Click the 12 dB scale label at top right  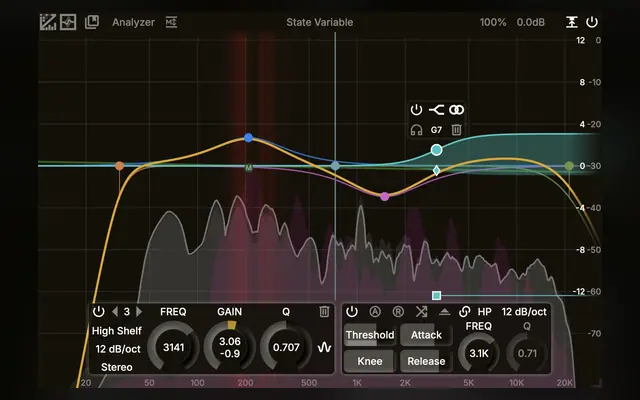tap(580, 40)
